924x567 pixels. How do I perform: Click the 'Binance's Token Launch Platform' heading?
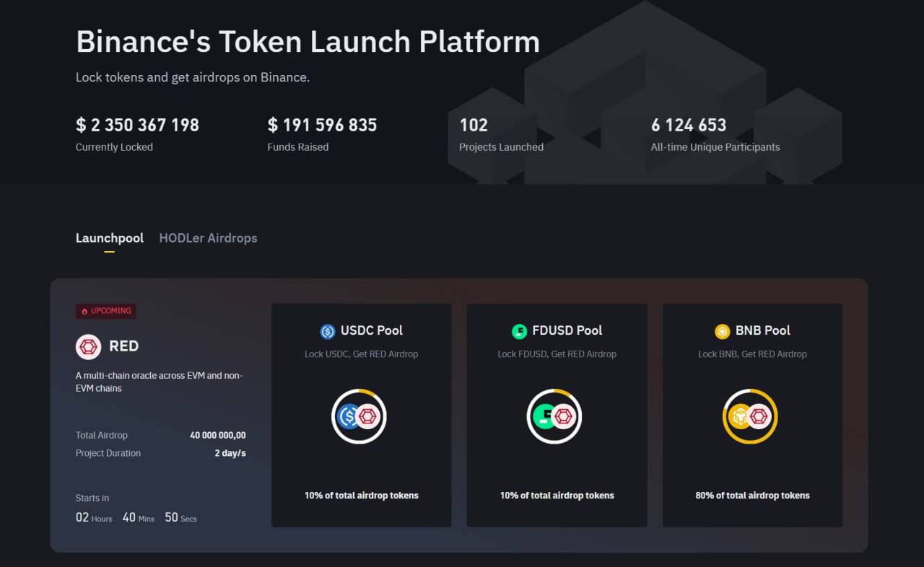point(308,41)
